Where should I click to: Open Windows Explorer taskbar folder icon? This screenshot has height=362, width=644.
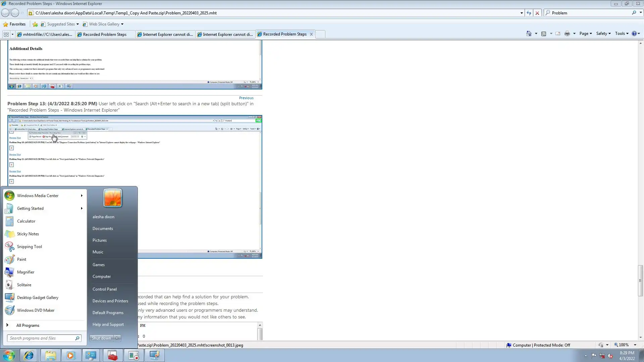pyautogui.click(x=50, y=355)
